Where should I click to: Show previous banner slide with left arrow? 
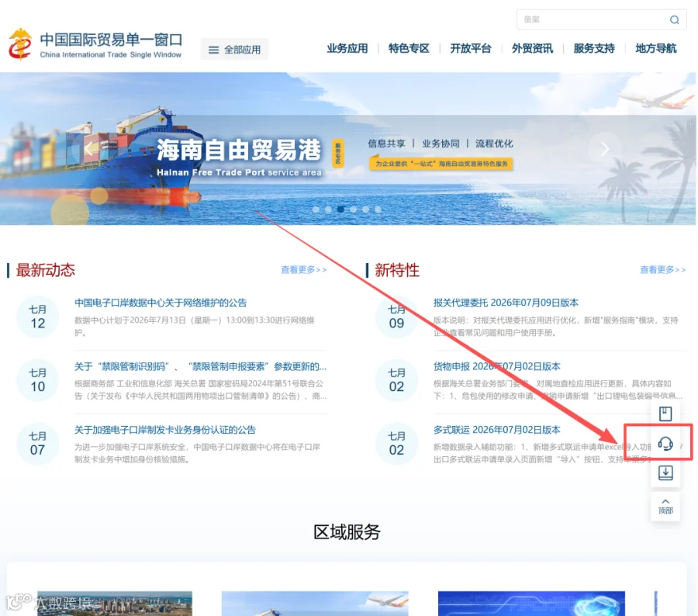pyautogui.click(x=89, y=149)
